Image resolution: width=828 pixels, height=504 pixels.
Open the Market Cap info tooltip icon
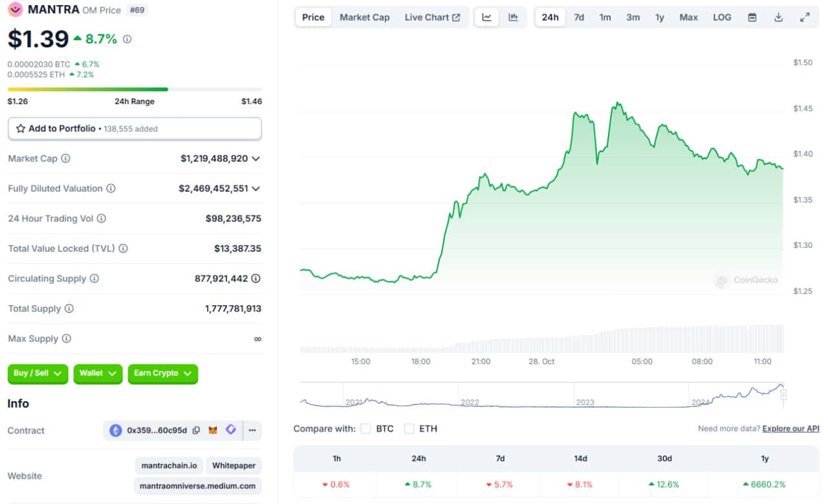point(65,159)
